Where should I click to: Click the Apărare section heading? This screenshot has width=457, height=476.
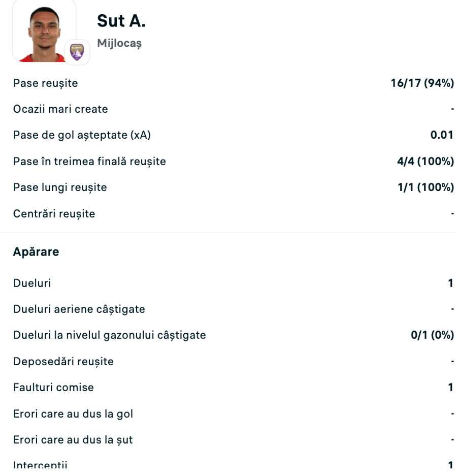(36, 251)
